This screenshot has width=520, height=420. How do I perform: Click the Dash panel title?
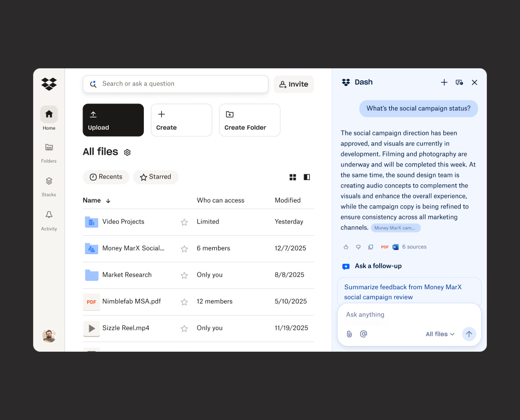click(x=363, y=82)
